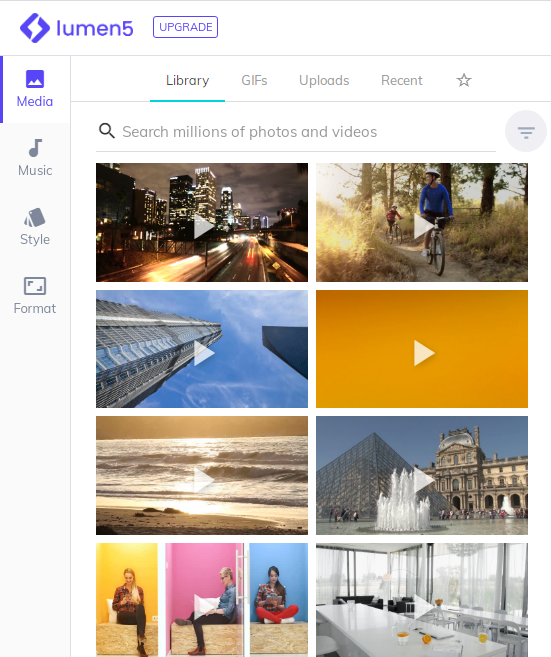Image resolution: width=551 pixels, height=657 pixels.
Task: Open the Uploads tab
Action: coord(324,80)
